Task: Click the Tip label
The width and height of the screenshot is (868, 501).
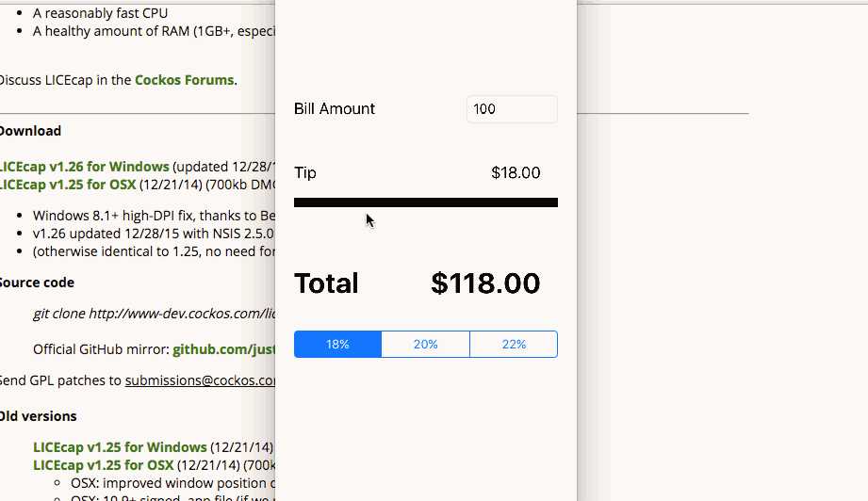Action: point(305,173)
